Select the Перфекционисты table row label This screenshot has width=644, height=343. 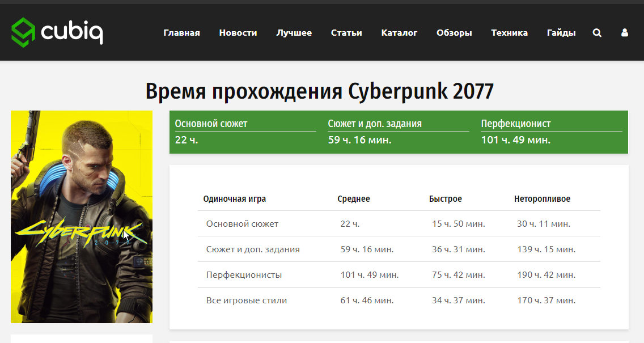click(x=244, y=275)
